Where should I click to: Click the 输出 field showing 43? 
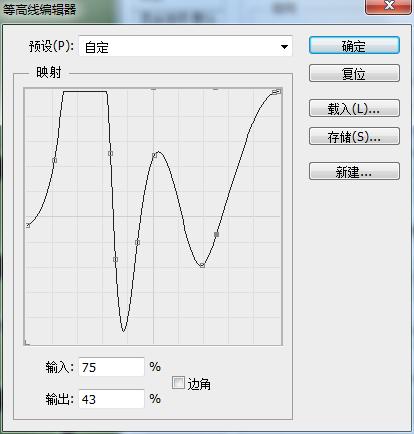coord(111,399)
